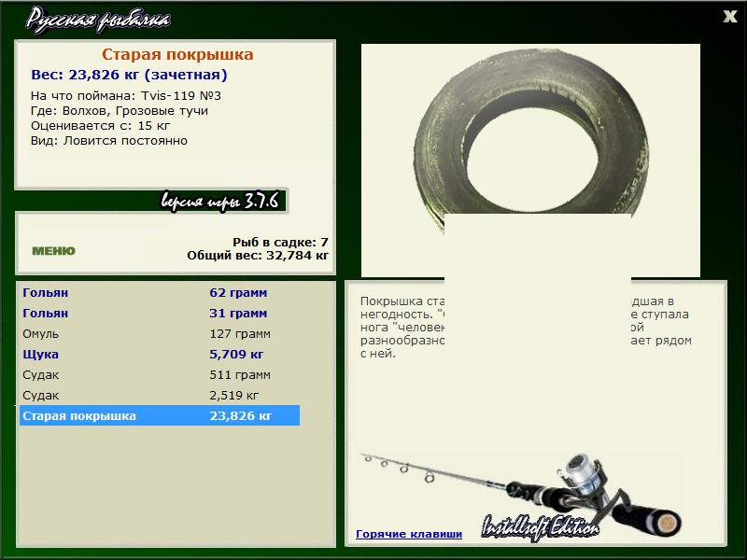
Task: Select the Гольян 62 грамм row
Action: tap(160, 292)
